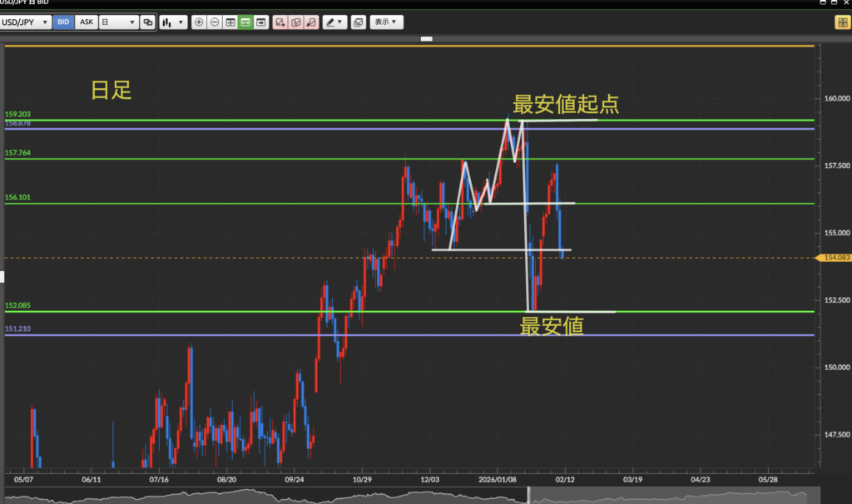Toggle the green highlighted layout button

245,22
